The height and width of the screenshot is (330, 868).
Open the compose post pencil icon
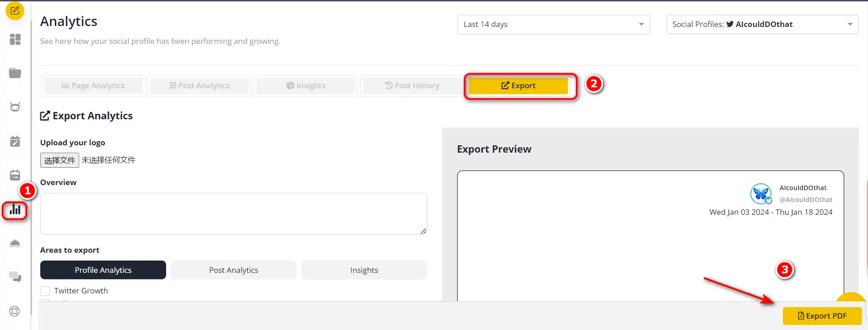click(x=15, y=11)
